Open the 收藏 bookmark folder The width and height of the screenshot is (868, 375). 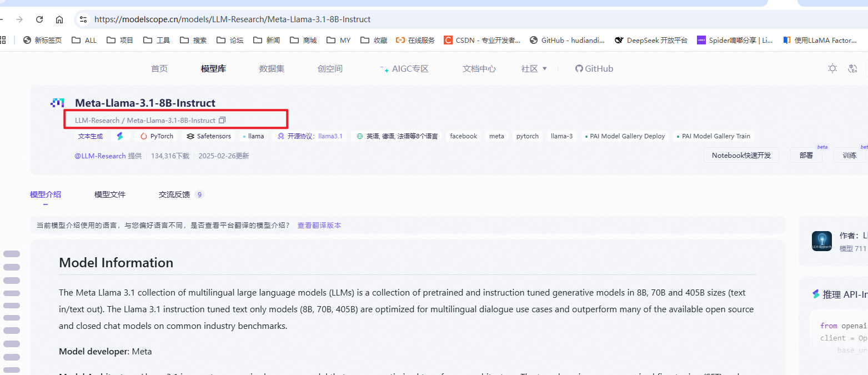tap(374, 40)
